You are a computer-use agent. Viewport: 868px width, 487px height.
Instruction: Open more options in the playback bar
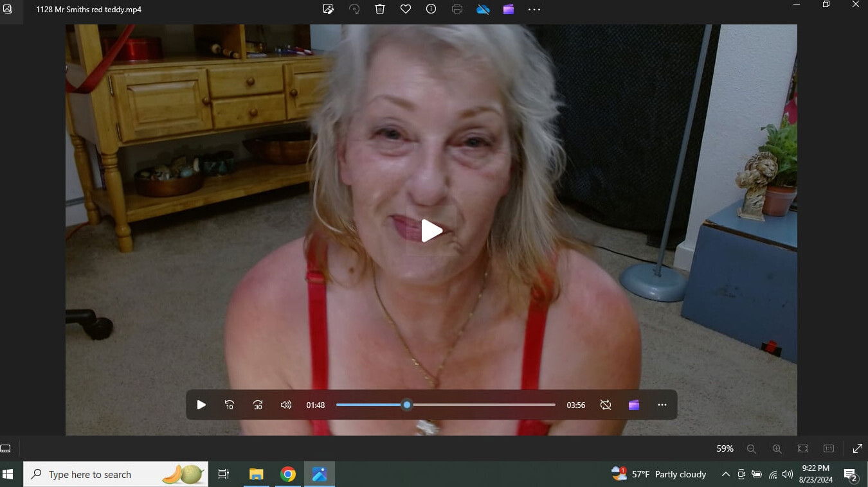coord(662,405)
